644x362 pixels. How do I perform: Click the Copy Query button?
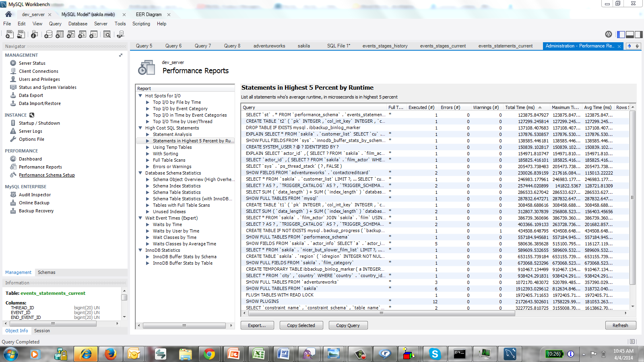pos(348,325)
